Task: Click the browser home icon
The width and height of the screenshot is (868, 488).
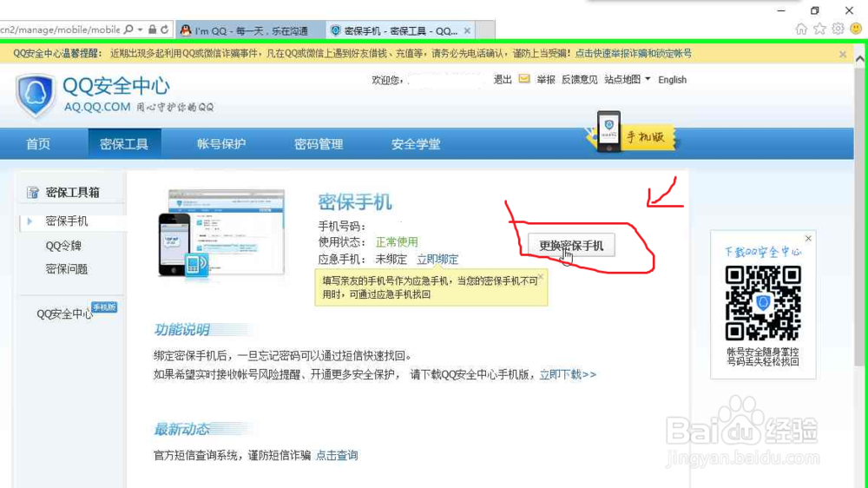Action: click(x=801, y=30)
